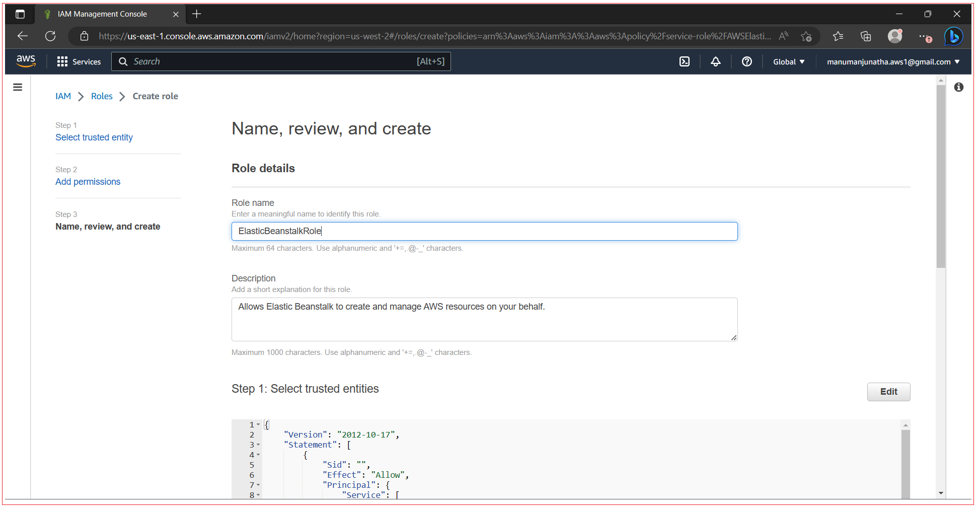Image resolution: width=980 pixels, height=510 pixels.
Task: Click the "Allow" effect value
Action: 388,475
